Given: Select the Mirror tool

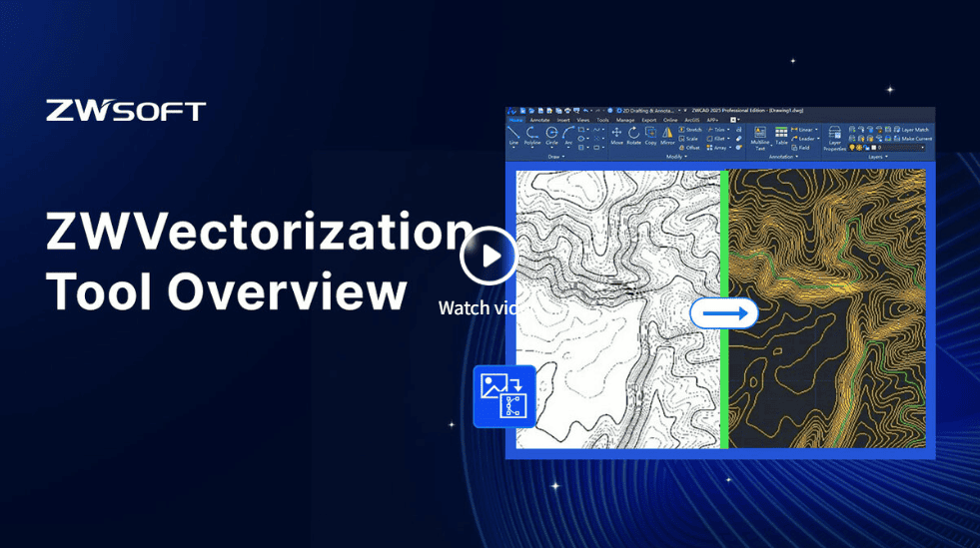Looking at the screenshot, I should pyautogui.click(x=667, y=136).
